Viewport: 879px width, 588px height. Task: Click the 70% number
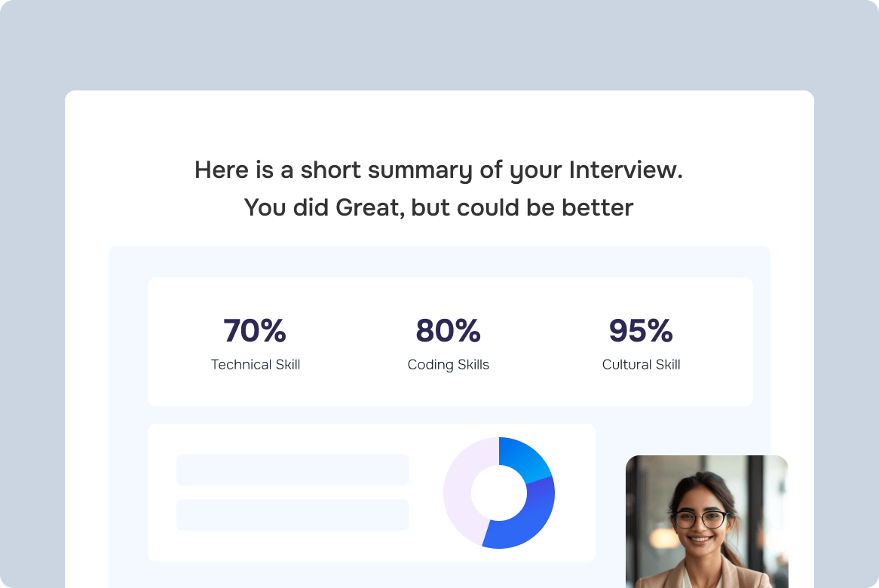point(255,330)
